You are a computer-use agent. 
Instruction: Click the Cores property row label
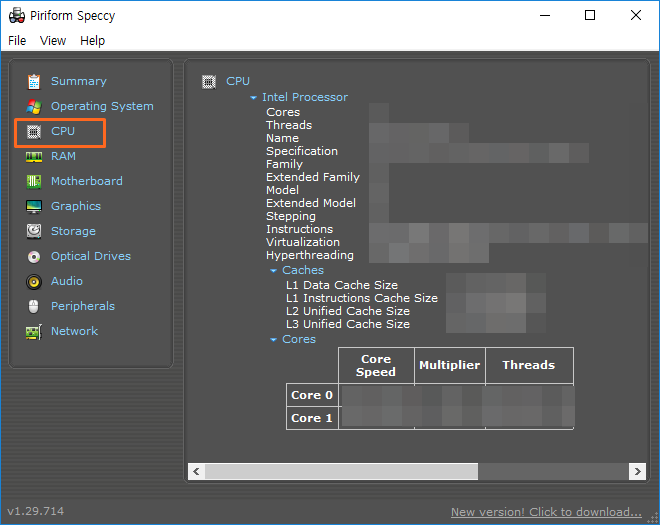tap(283, 112)
